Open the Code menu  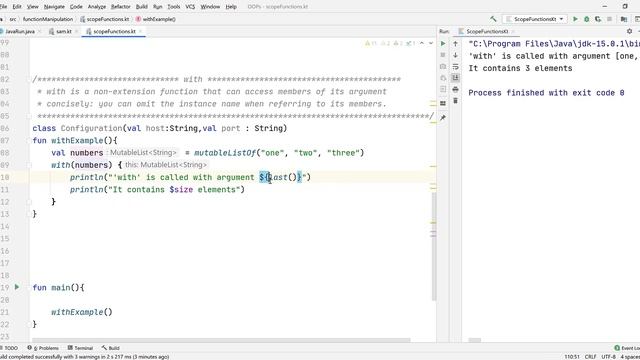pos(76,7)
